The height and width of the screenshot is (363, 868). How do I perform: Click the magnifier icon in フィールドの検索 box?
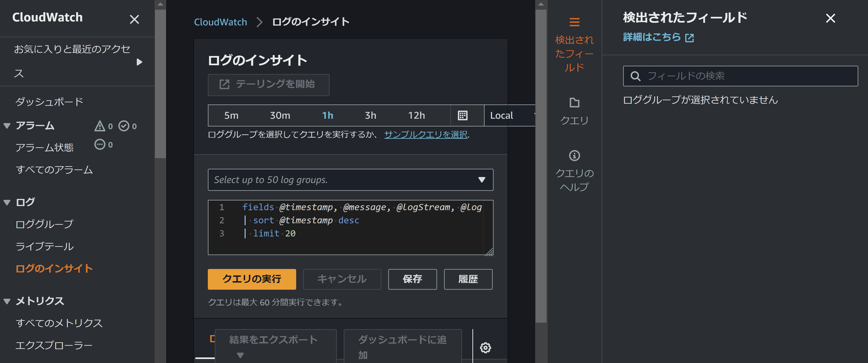[x=636, y=76]
